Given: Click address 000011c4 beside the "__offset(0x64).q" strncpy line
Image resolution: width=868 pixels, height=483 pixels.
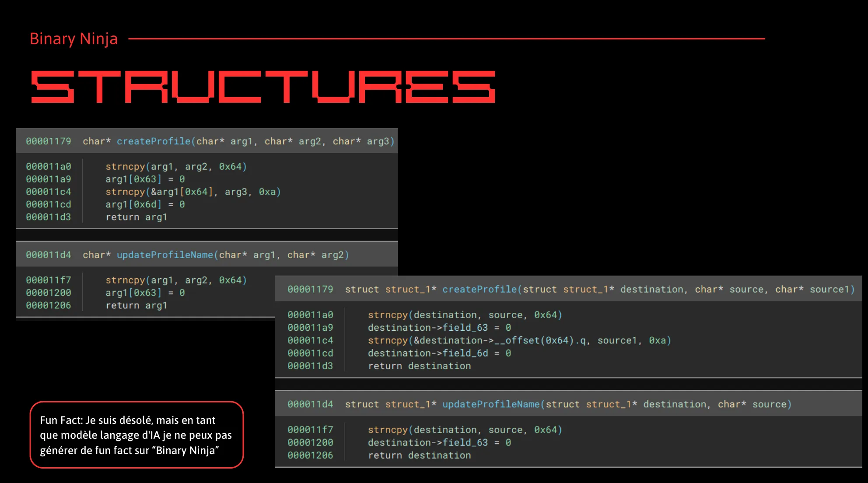Looking at the screenshot, I should point(310,340).
